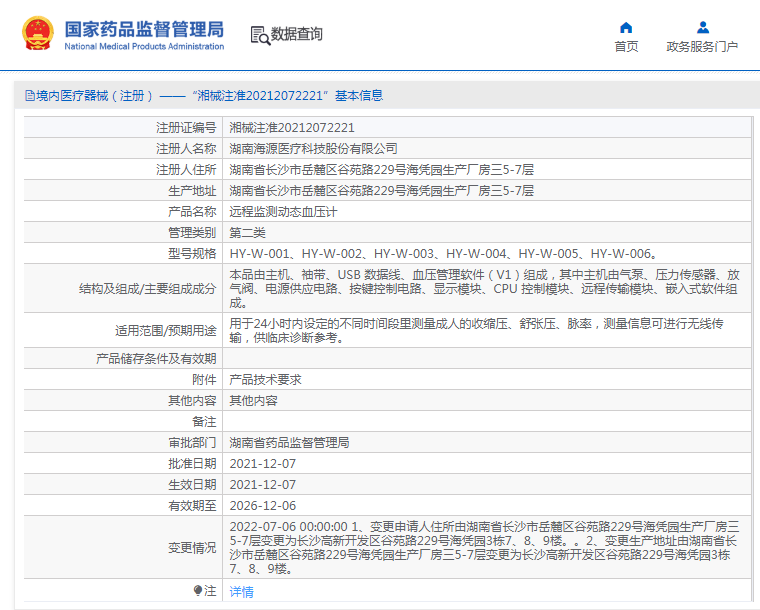Select 生效日期 value 2021-12-07
Image resolution: width=760 pixels, height=610 pixels.
tap(263, 485)
